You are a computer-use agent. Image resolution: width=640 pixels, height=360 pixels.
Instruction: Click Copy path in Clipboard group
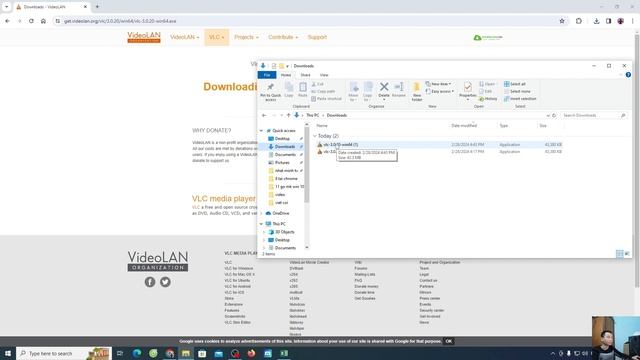pos(323,91)
